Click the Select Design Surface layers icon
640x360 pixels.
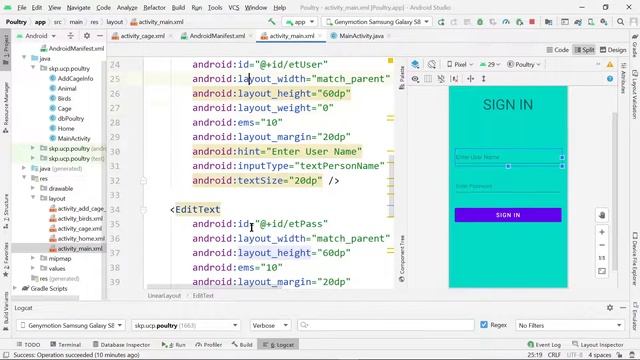415,64
